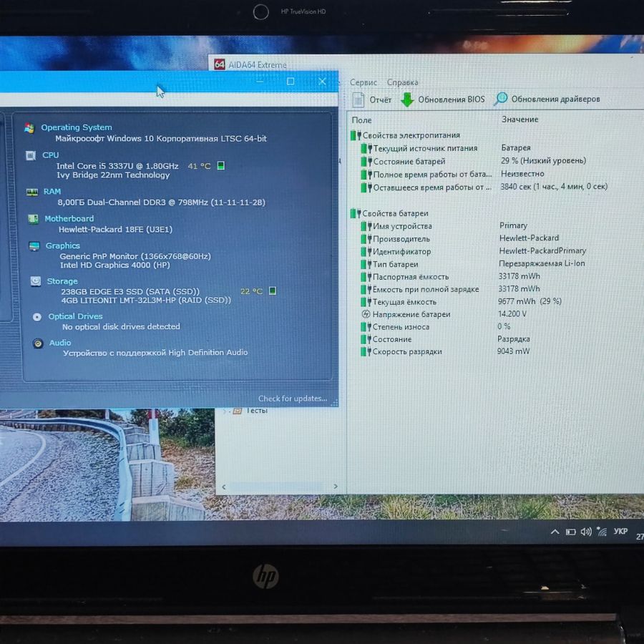
Task: Click the Optical Drives disc icon in Speccy
Action: click(37, 317)
